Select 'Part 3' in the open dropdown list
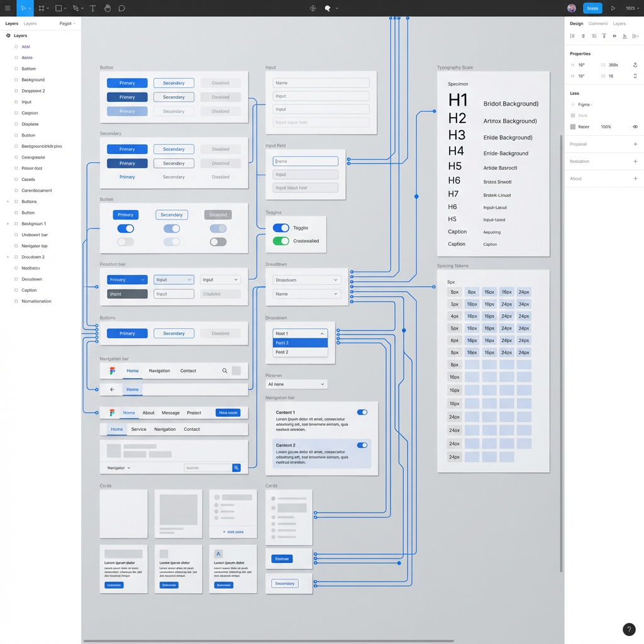The width and height of the screenshot is (644, 644). 300,342
